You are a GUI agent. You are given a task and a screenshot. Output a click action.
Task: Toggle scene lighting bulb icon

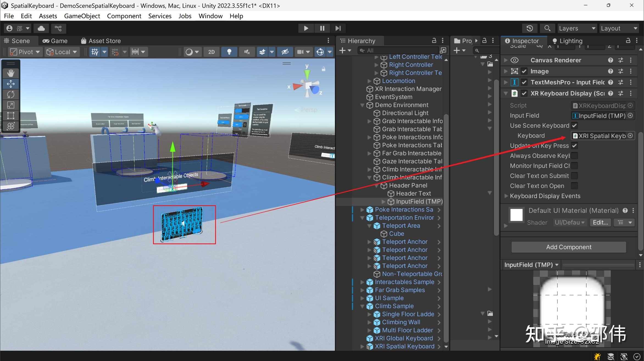(229, 52)
